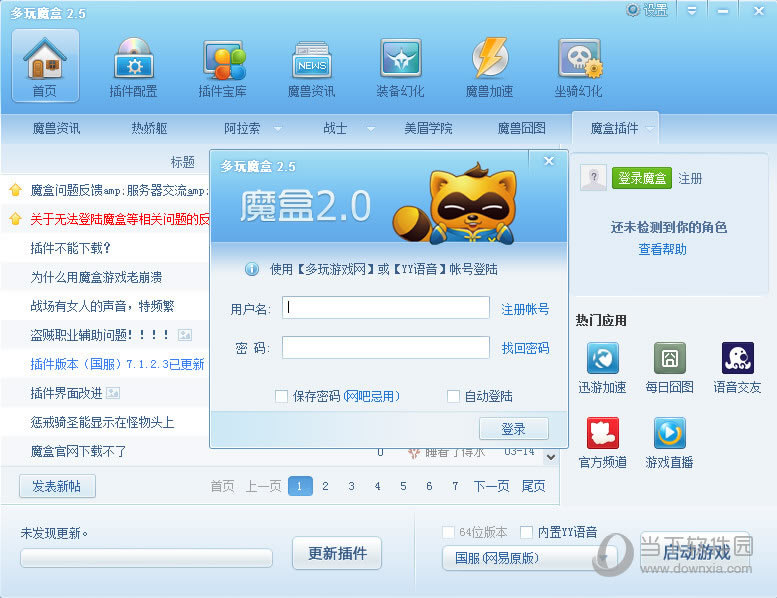Tick the 保存密码 checkbox
The image size is (777, 598).
point(281,396)
